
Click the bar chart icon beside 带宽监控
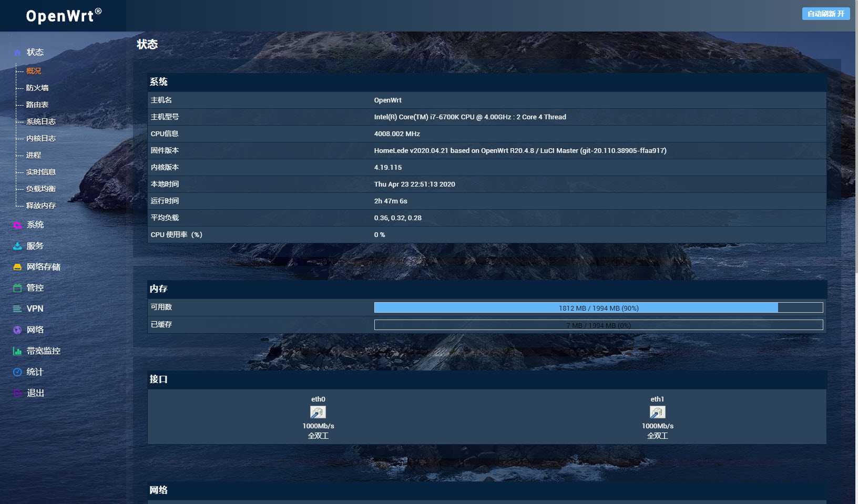click(17, 351)
